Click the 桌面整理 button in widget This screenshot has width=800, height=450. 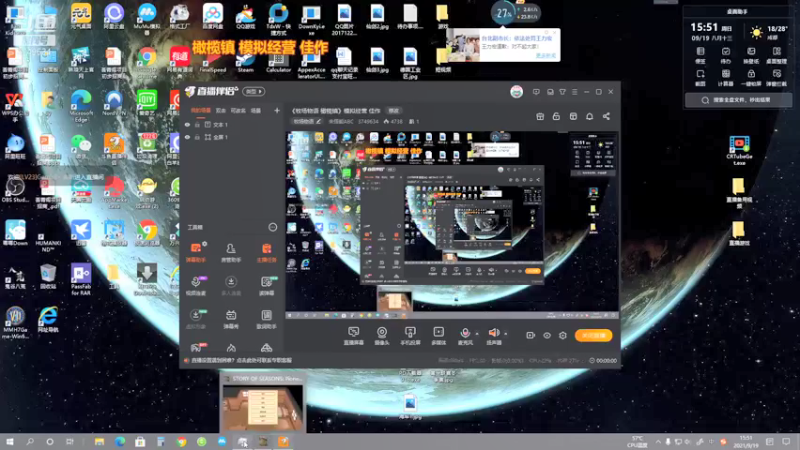(x=777, y=55)
